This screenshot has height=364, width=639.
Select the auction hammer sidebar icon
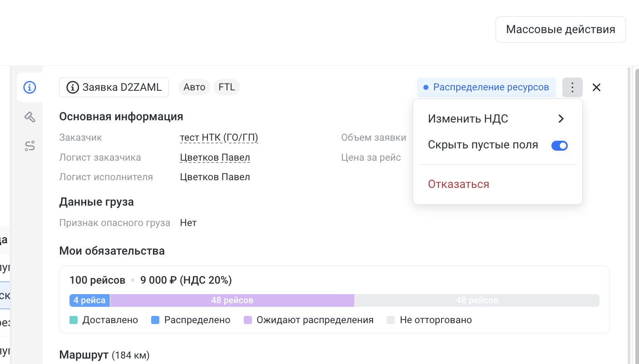[29, 117]
